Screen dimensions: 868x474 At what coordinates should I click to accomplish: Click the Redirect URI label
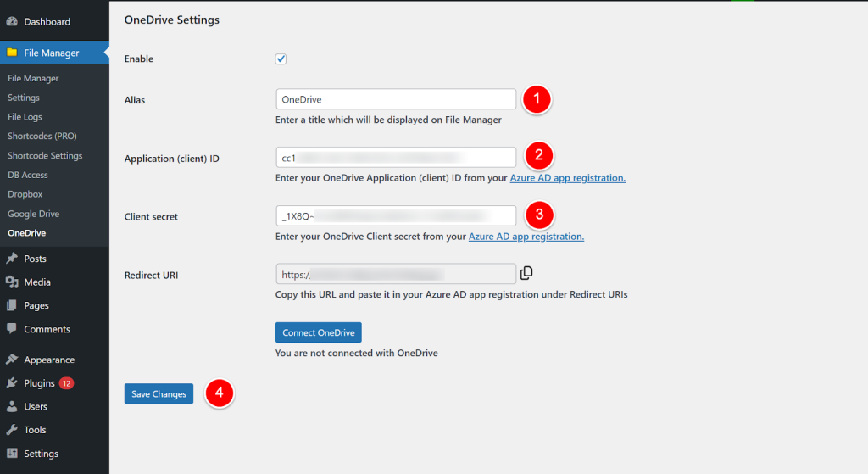coord(151,276)
